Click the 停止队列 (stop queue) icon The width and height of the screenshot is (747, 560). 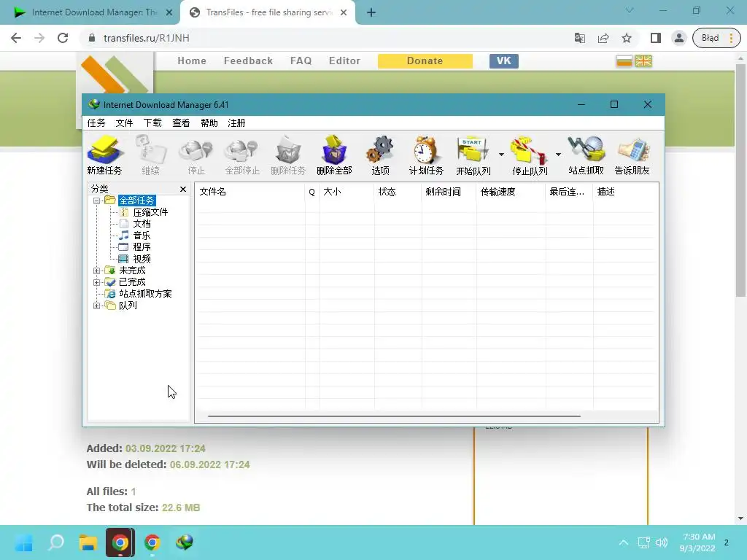530,155
